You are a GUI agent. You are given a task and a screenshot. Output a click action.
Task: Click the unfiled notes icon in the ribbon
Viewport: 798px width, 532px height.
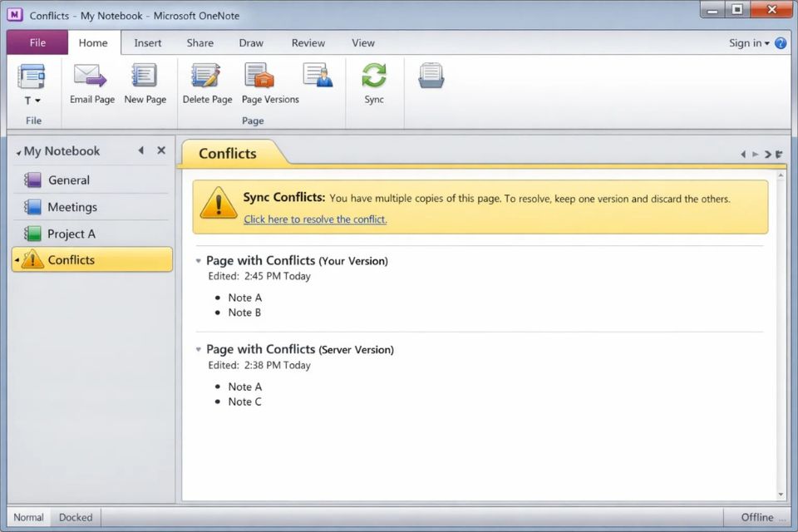430,76
